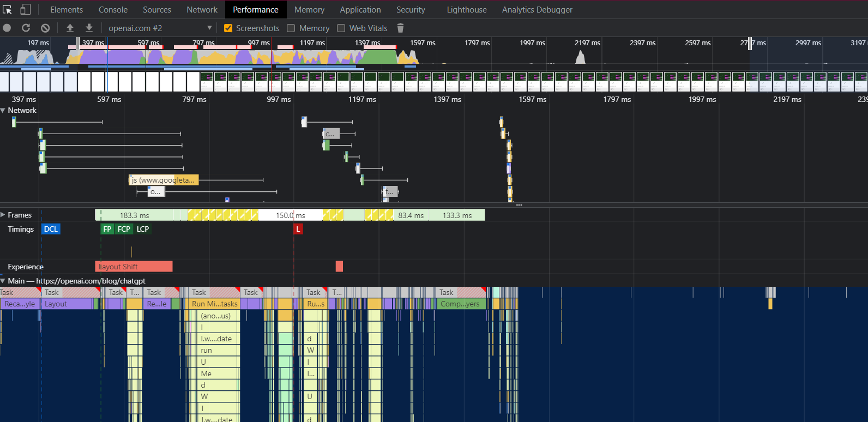Select the js (www.googleta... network request
868x422 pixels.
click(x=164, y=180)
